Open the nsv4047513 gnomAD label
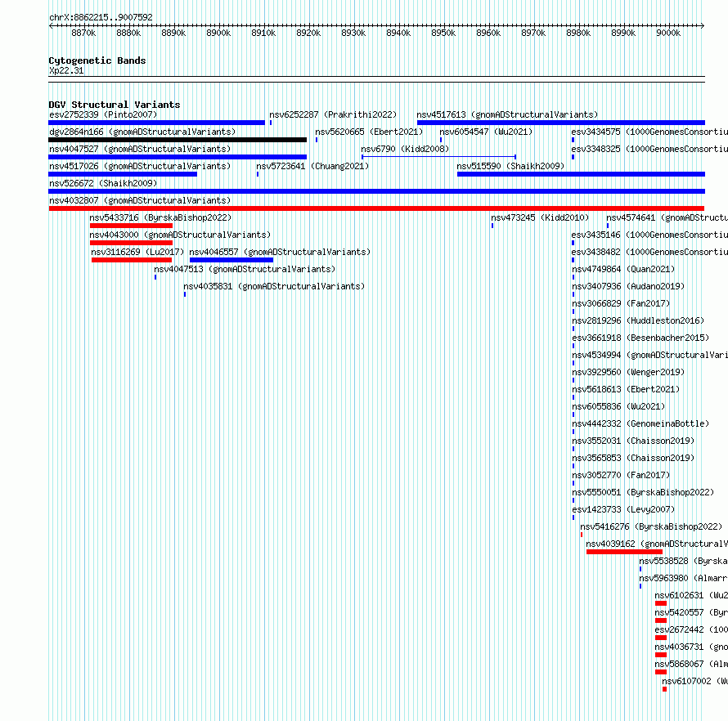 pyautogui.click(x=245, y=269)
